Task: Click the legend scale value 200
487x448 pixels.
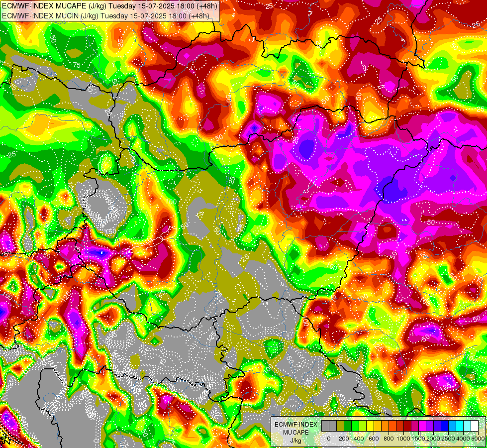Action: [344, 439]
